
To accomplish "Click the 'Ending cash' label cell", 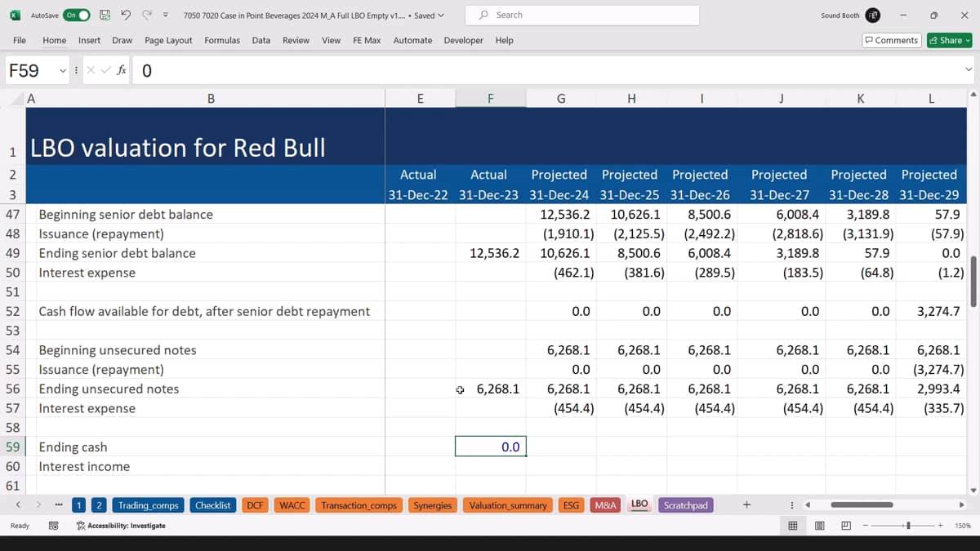I will click(x=205, y=447).
